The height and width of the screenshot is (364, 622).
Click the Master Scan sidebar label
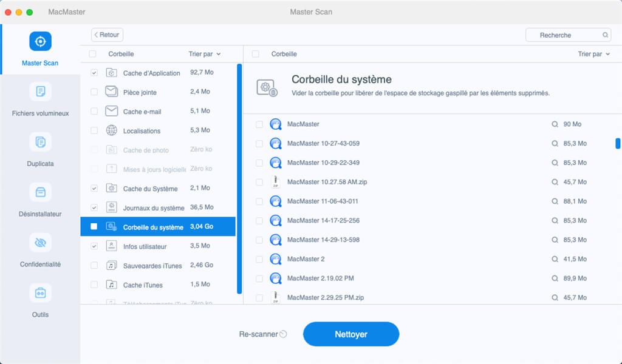click(x=40, y=63)
